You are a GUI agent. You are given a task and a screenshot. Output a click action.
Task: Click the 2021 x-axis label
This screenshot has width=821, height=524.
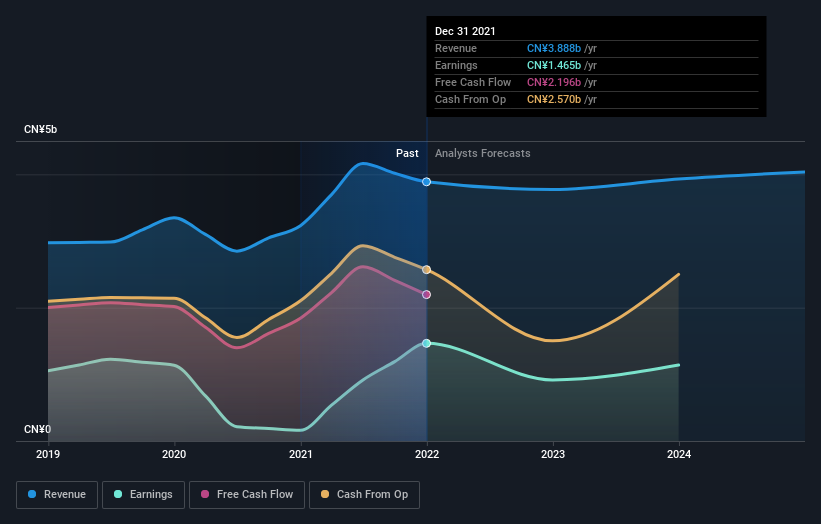(301, 454)
